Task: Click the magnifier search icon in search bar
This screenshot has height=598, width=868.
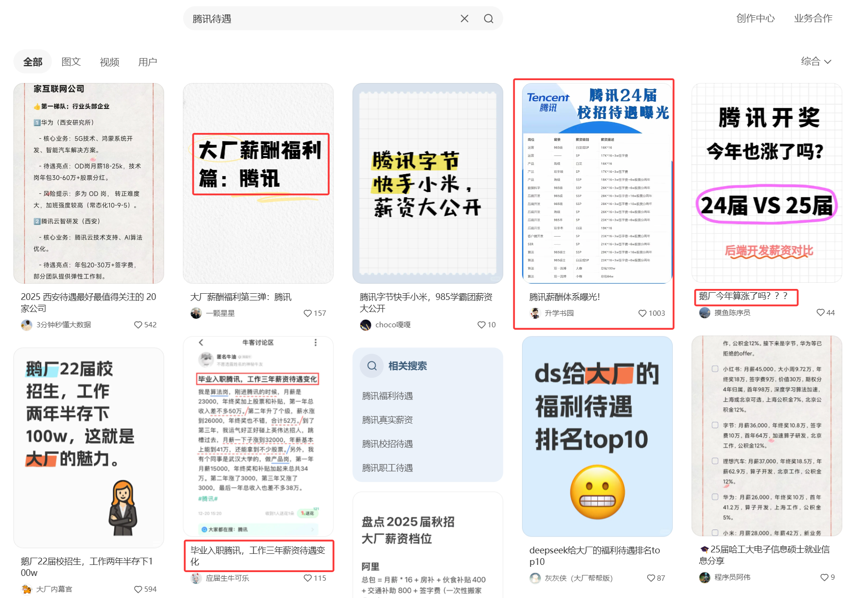Action: (488, 19)
